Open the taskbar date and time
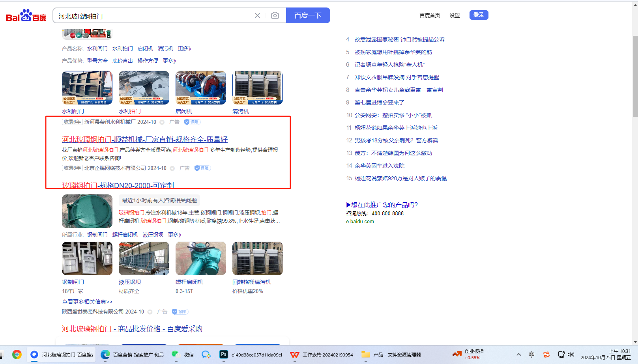This screenshot has width=638, height=364. [606, 355]
